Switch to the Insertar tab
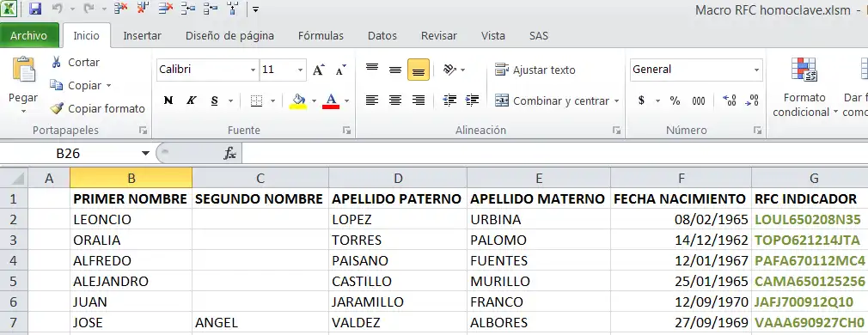The height and width of the screenshot is (335, 868). 142,35
